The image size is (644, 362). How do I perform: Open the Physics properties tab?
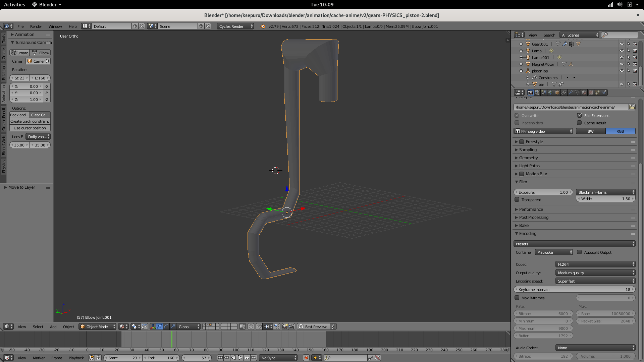point(604,93)
